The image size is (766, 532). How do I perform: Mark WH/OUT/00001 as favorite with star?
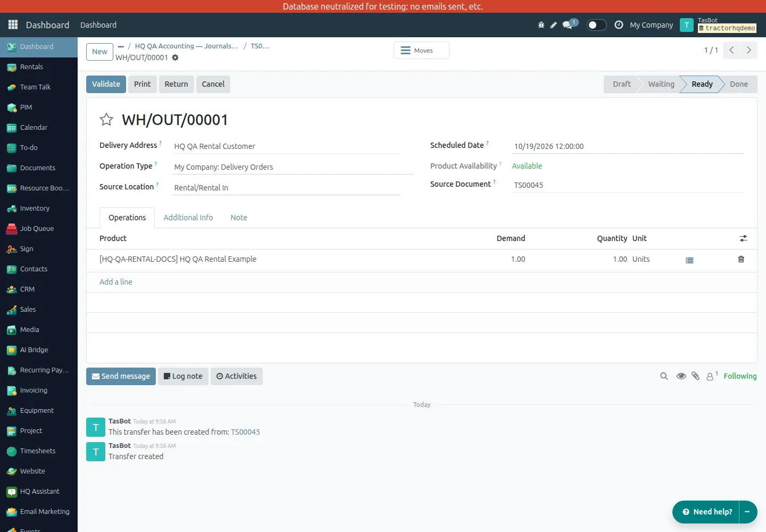[x=106, y=120]
